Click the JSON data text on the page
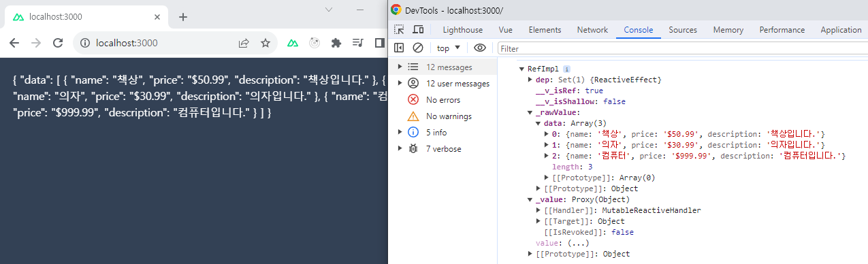This screenshot has height=264, width=868. (200, 96)
